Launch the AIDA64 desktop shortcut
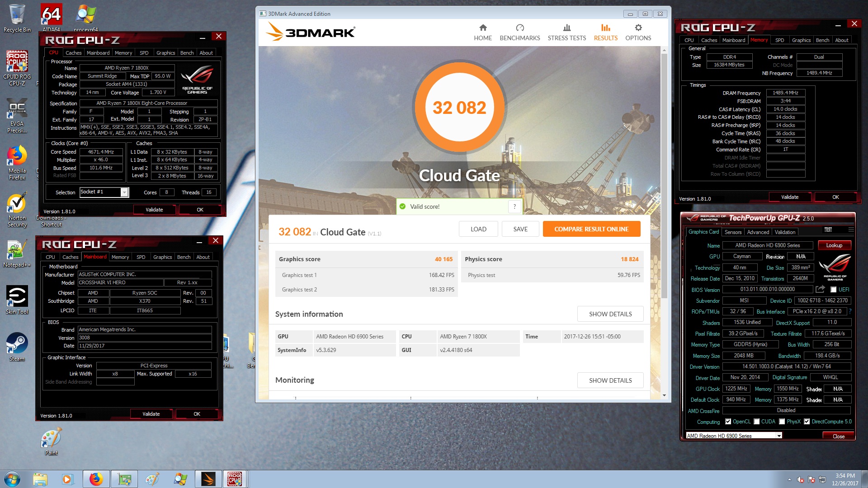Viewport: 868px width, 488px height. [51, 17]
